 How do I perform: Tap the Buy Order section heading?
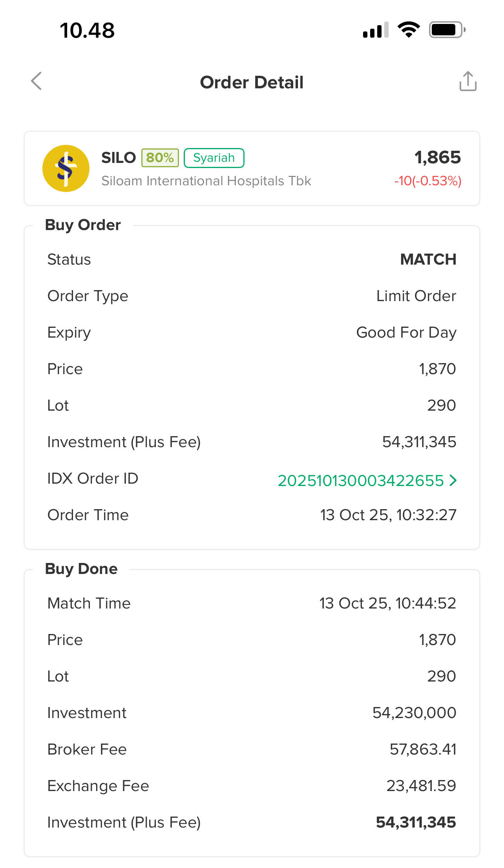tap(83, 225)
